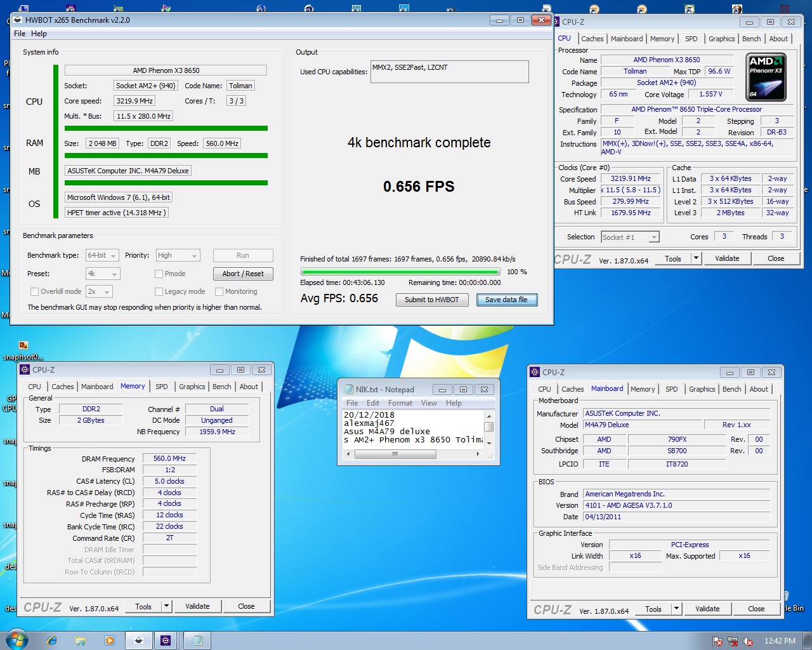
Task: Click the muted volume tray icon
Action: (748, 641)
